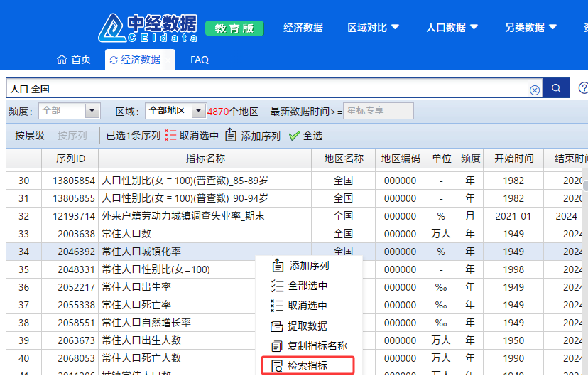Choose 提取数据 in context menu
The height and width of the screenshot is (376, 588).
307,326
